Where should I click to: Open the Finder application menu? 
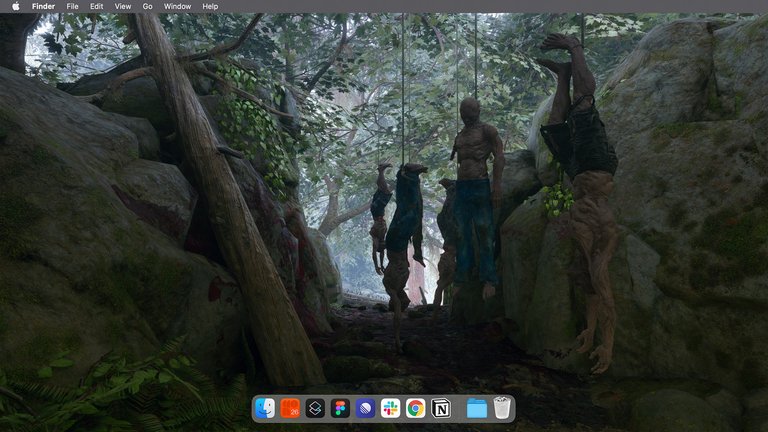coord(43,6)
